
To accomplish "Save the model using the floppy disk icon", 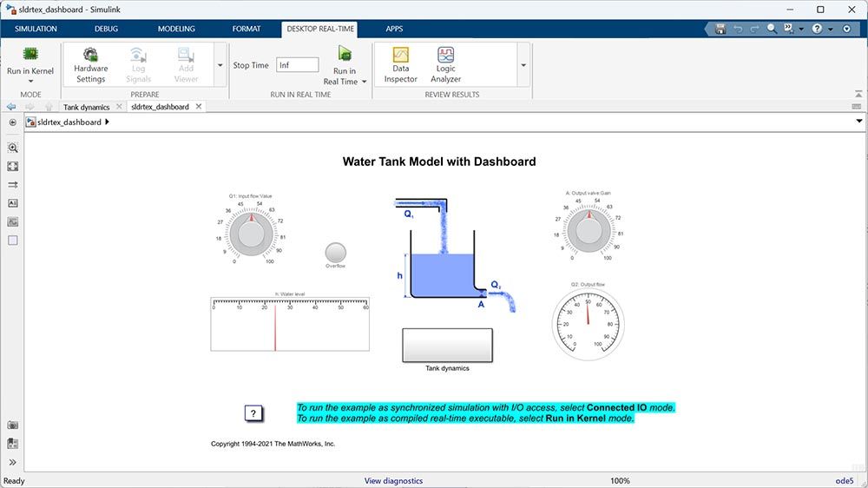I will 720,29.
